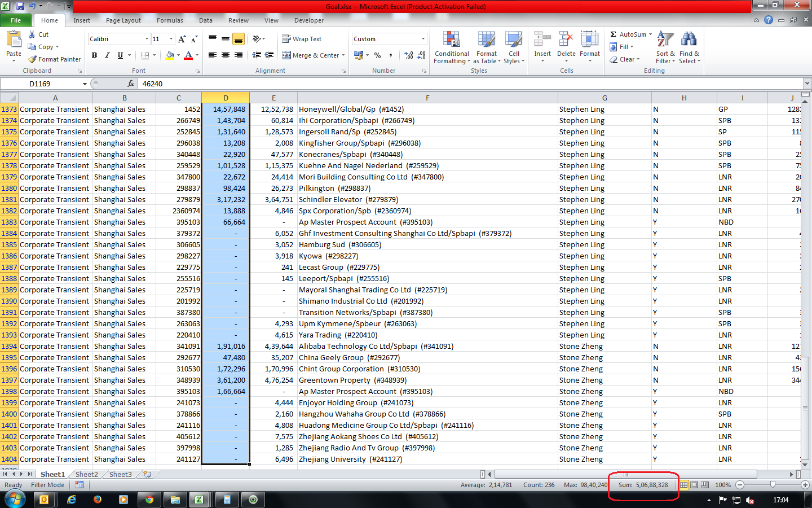
Task: Click the Cut button in Clipboard
Action: pyautogui.click(x=38, y=34)
